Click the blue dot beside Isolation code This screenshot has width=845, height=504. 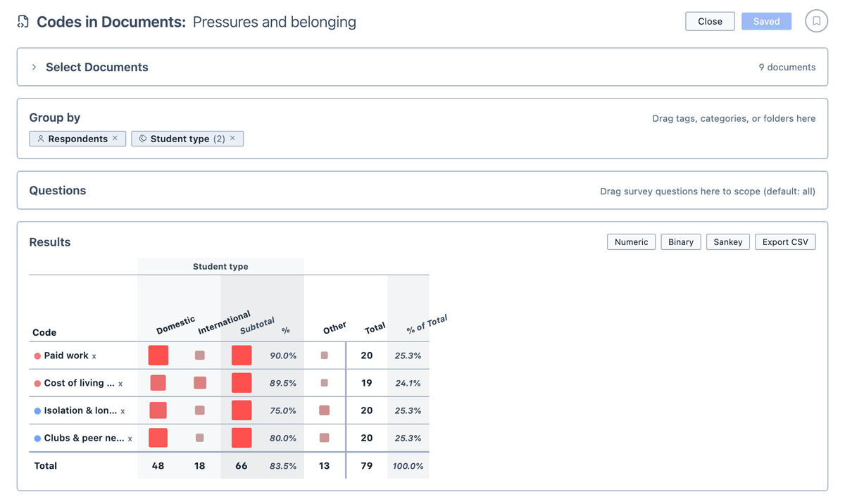click(x=37, y=411)
